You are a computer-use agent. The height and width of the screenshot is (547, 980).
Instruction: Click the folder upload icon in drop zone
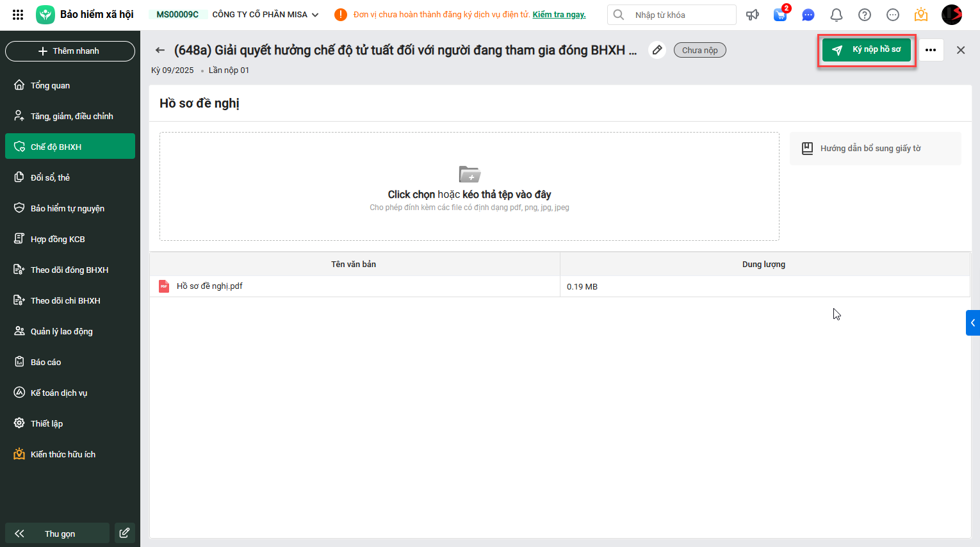pyautogui.click(x=470, y=174)
